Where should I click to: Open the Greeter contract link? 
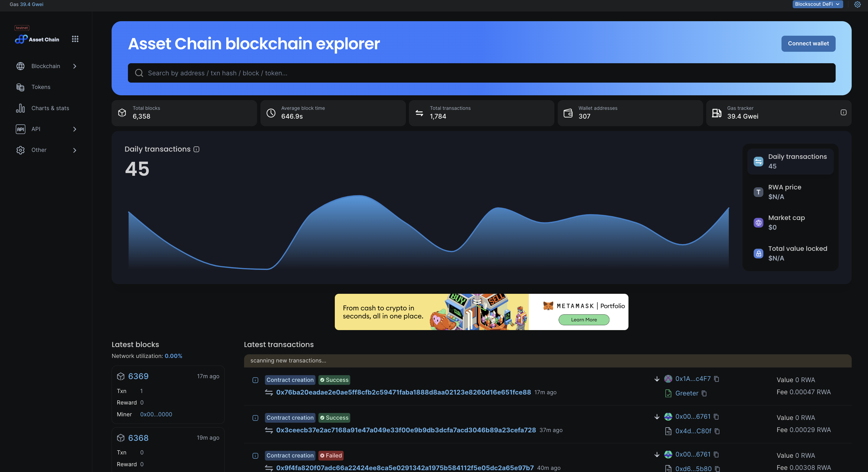click(x=687, y=393)
